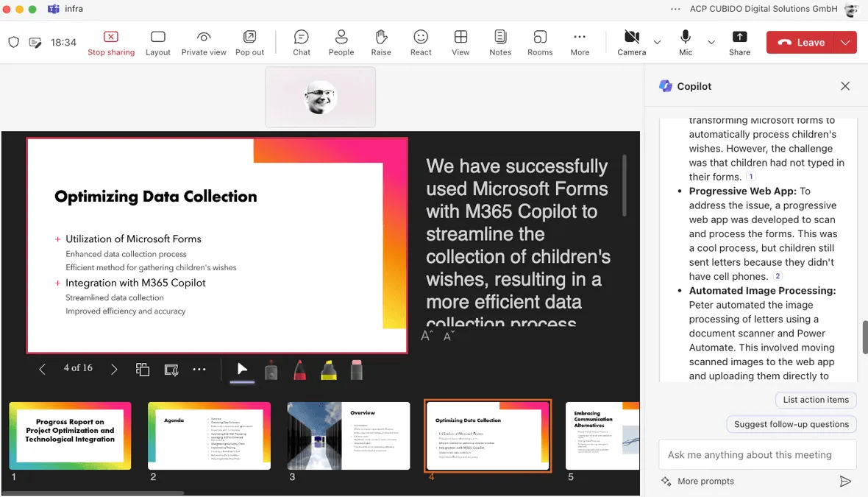This screenshot has width=868, height=497.
Task: Toggle Private view for presentation
Action: [x=204, y=42]
